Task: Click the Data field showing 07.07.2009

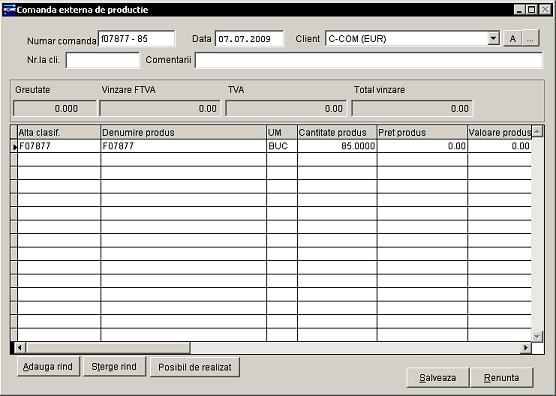Action: pyautogui.click(x=249, y=38)
